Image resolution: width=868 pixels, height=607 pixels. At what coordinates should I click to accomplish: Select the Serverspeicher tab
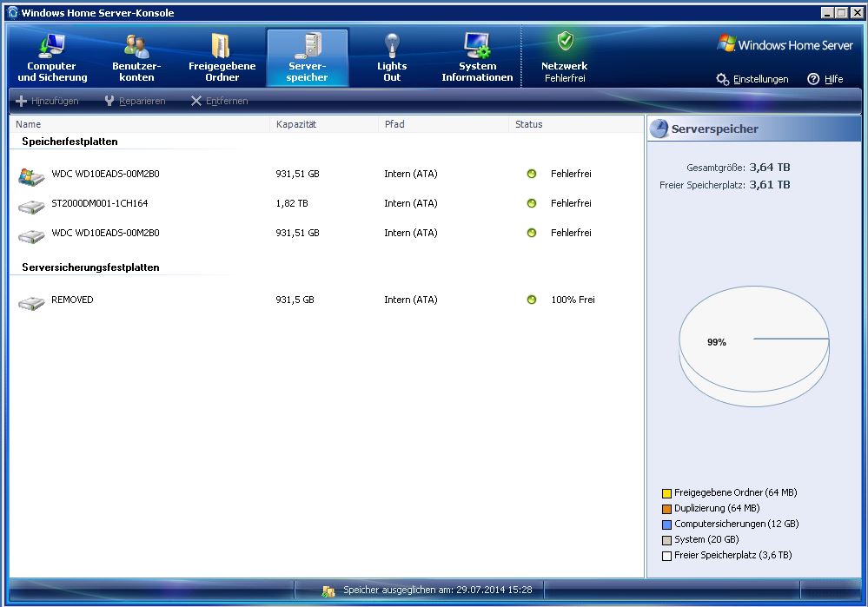click(308, 58)
